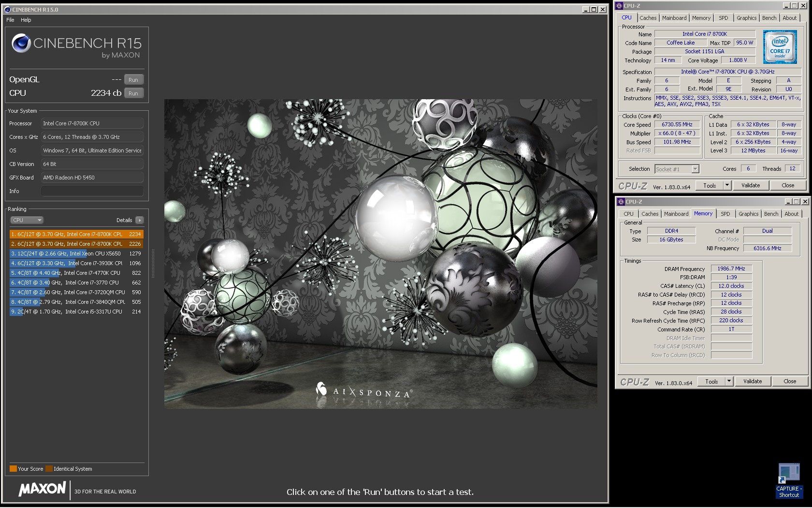Open Tools dropdown arrow in upper CPU-Z window
Viewport: 812px width, 508px height.
click(727, 185)
